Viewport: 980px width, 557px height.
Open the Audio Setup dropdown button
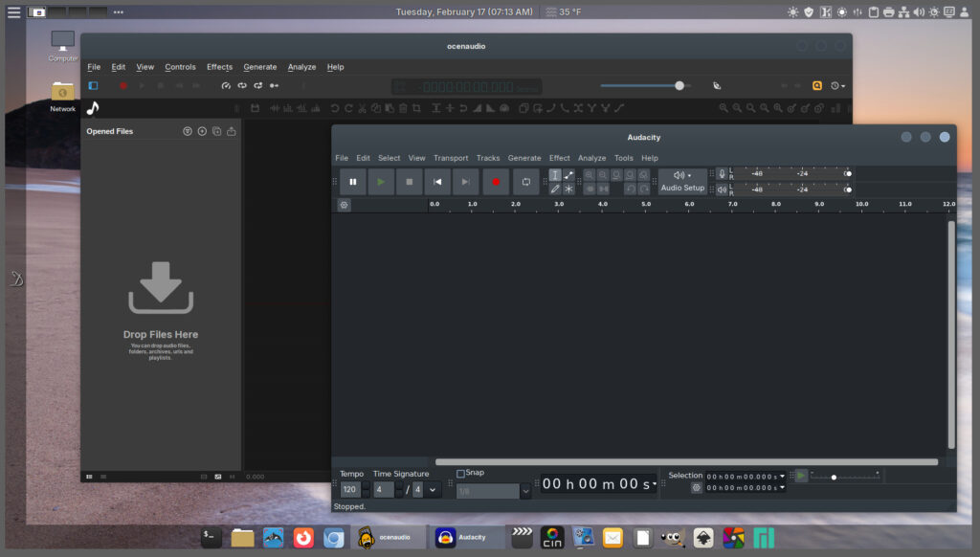coord(682,181)
